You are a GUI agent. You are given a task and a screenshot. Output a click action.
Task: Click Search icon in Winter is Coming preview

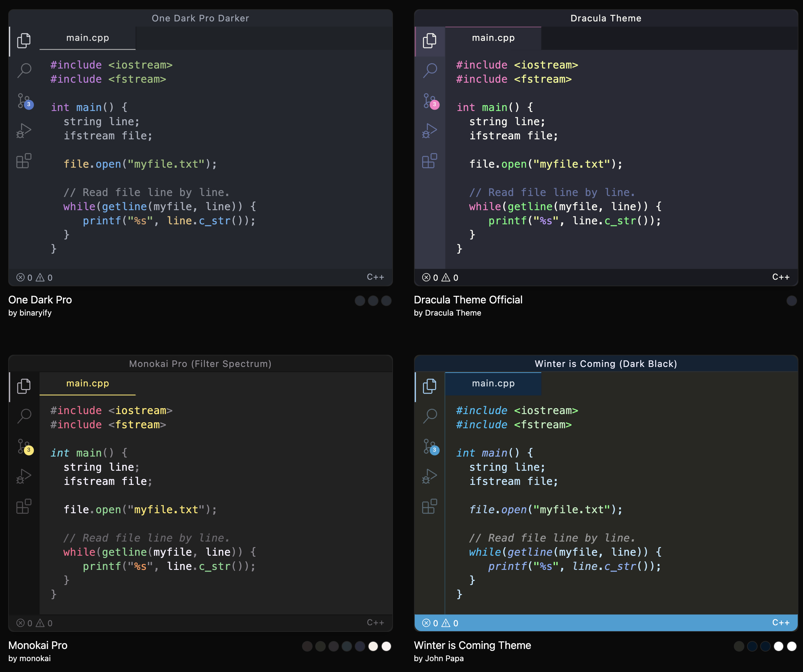click(430, 416)
